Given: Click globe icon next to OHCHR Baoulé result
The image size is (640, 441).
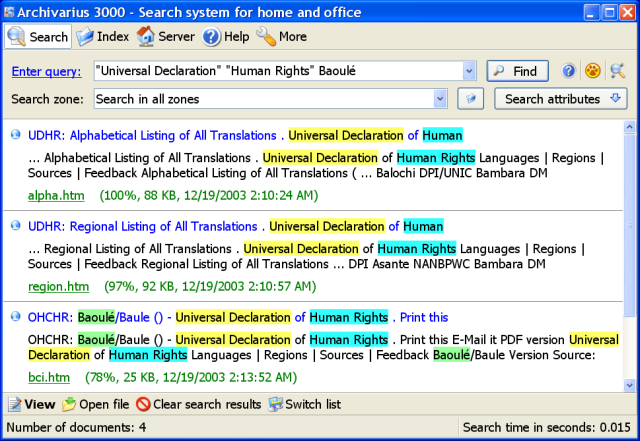Looking at the screenshot, I should pos(16,316).
